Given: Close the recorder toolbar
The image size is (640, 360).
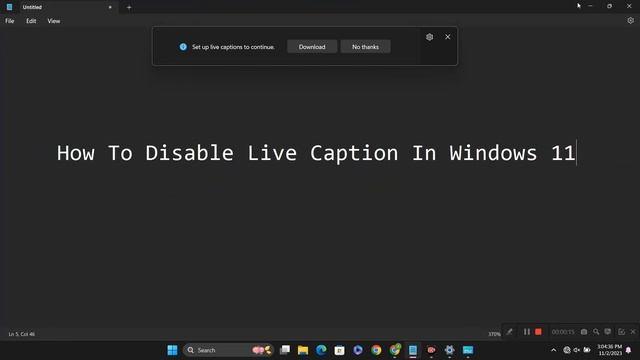Looking at the screenshot, I should point(633,332).
